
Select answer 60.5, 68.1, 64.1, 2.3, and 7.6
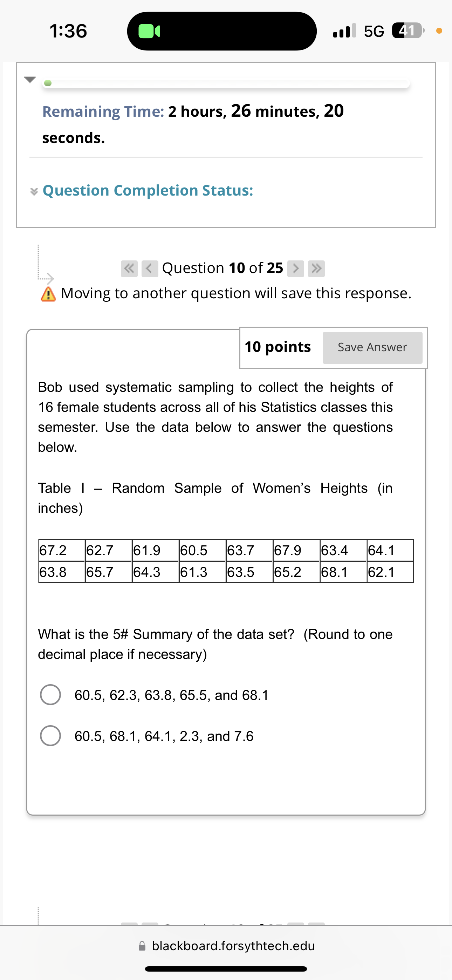pyautogui.click(x=50, y=735)
